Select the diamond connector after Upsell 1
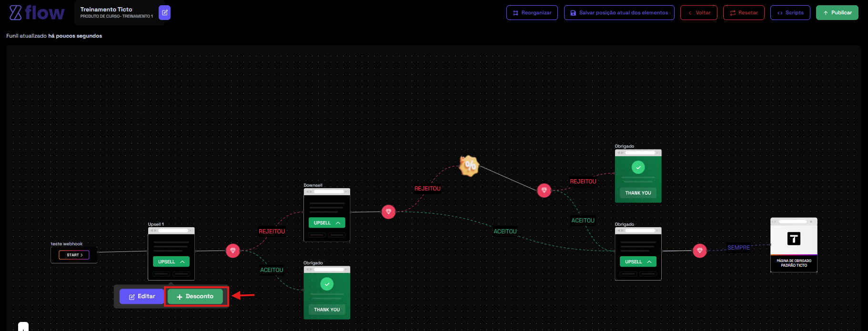The height and width of the screenshot is (331, 868). tap(233, 251)
